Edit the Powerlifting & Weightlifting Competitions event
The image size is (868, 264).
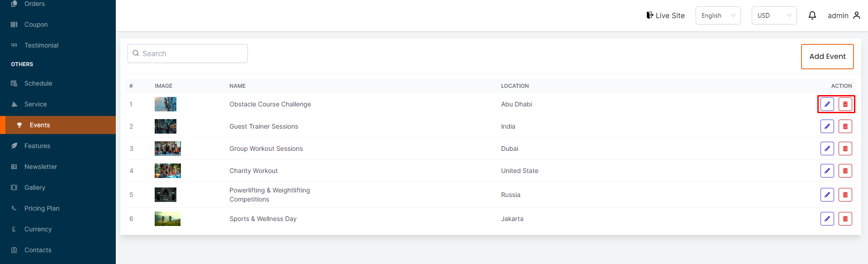(x=827, y=195)
